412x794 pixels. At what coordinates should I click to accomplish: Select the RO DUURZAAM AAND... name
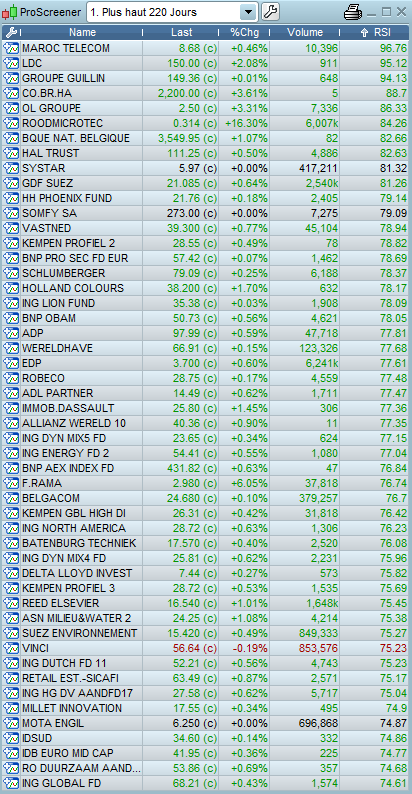(81, 768)
